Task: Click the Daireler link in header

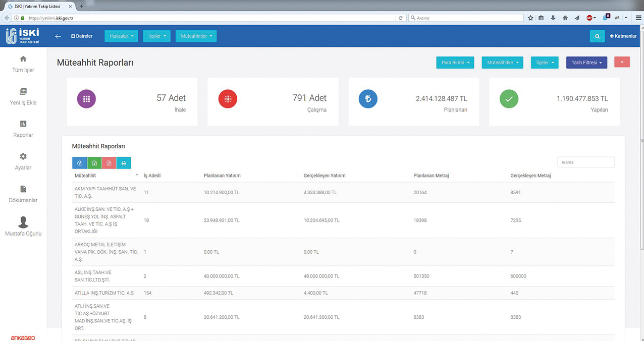Action: [82, 36]
